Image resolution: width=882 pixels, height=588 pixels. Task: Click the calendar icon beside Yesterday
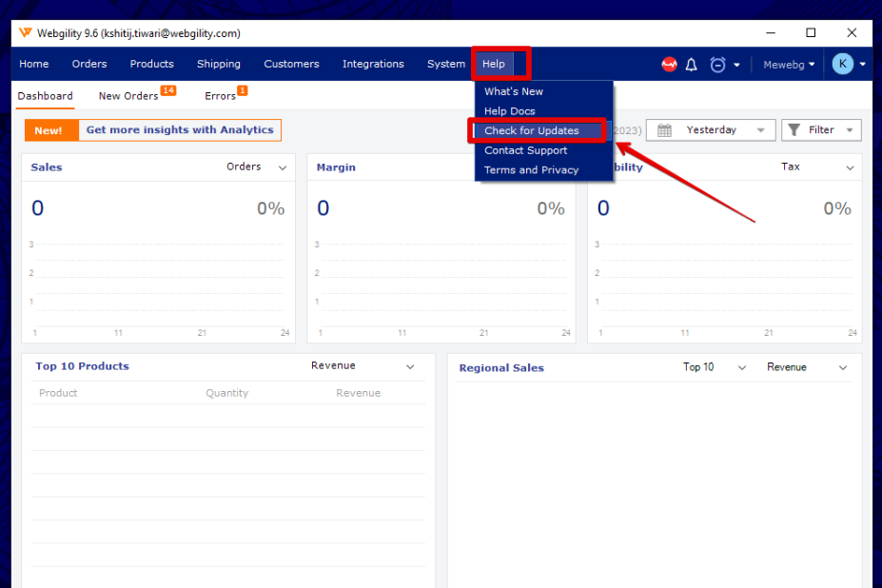[x=664, y=130]
